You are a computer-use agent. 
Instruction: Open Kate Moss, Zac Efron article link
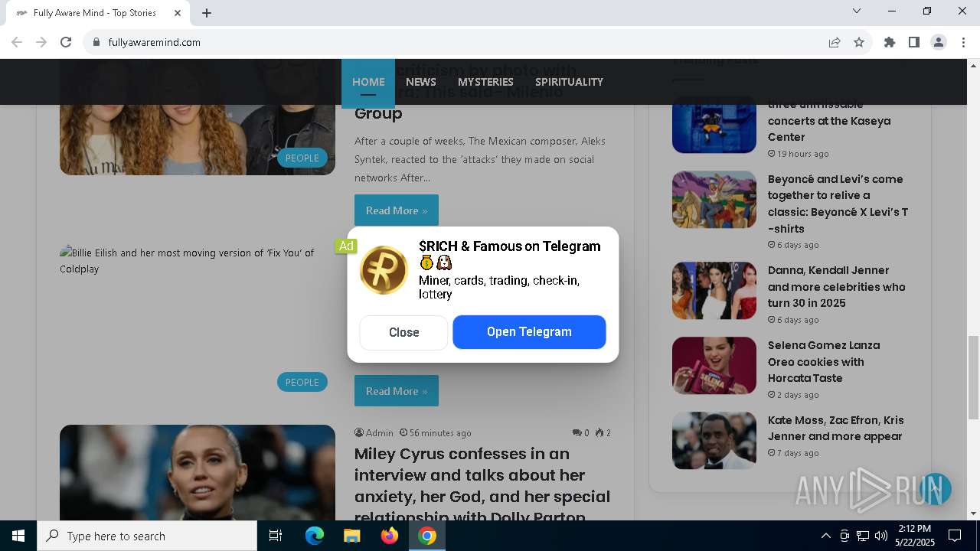(836, 429)
